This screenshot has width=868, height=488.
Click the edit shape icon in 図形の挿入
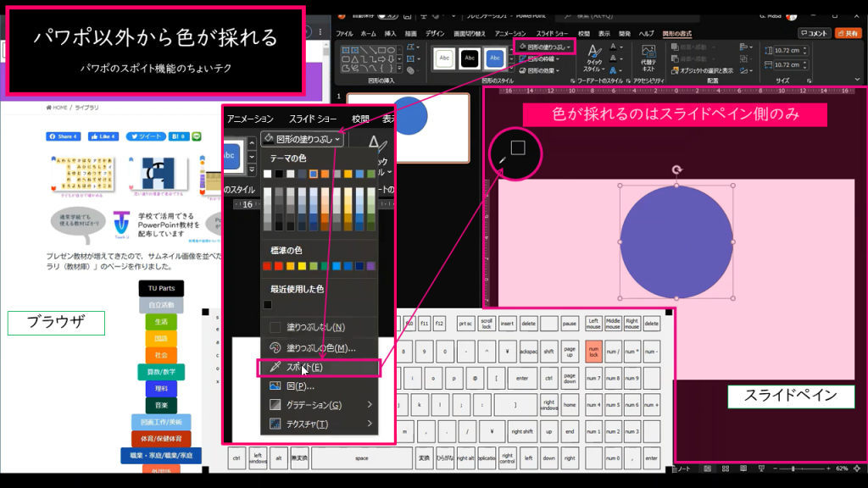(x=412, y=47)
